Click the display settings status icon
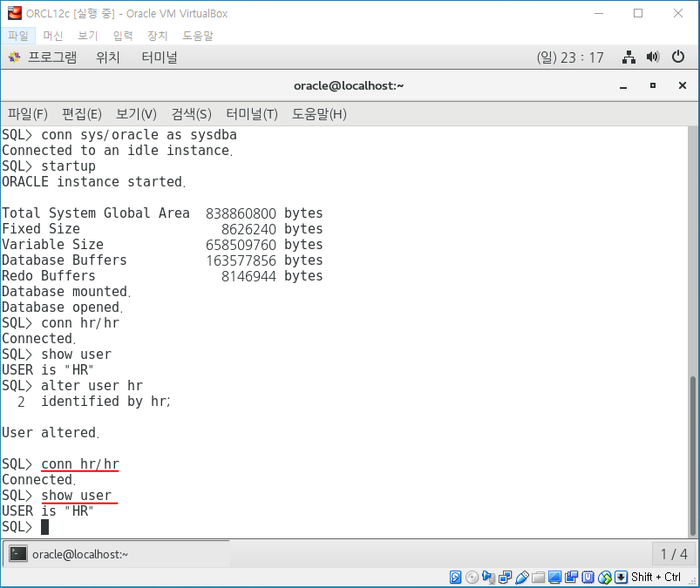700x588 pixels. tap(554, 577)
